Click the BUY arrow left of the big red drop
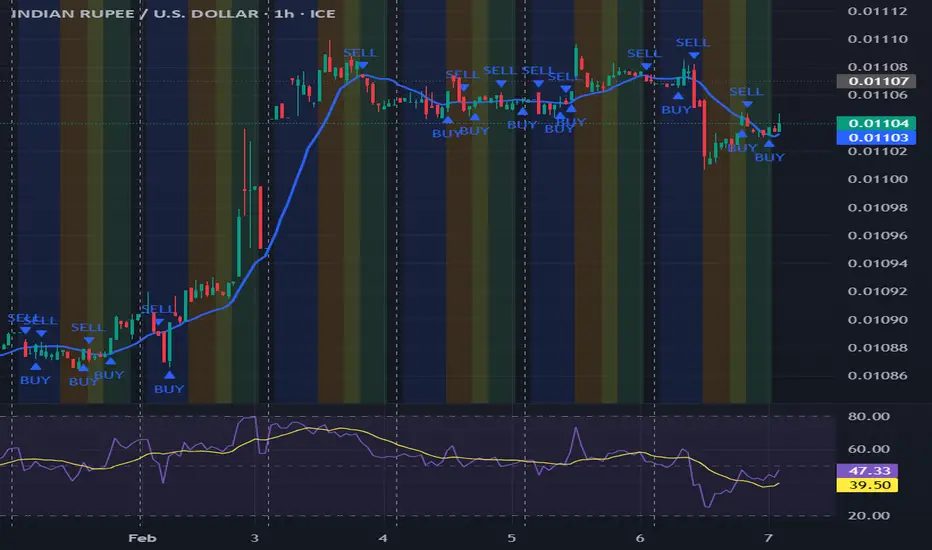The image size is (932, 550). 677,98
